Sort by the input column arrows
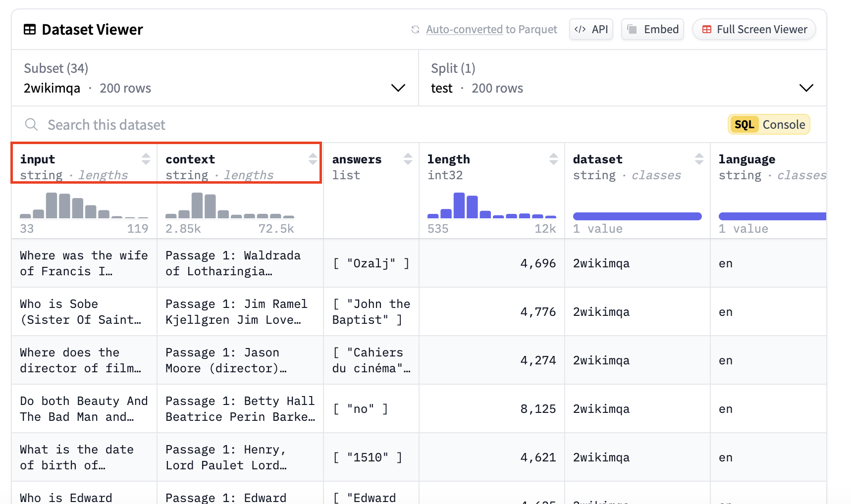851x504 pixels. (x=146, y=159)
